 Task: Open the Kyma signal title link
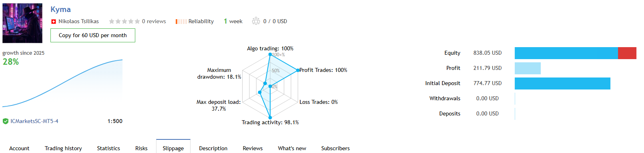click(x=60, y=9)
